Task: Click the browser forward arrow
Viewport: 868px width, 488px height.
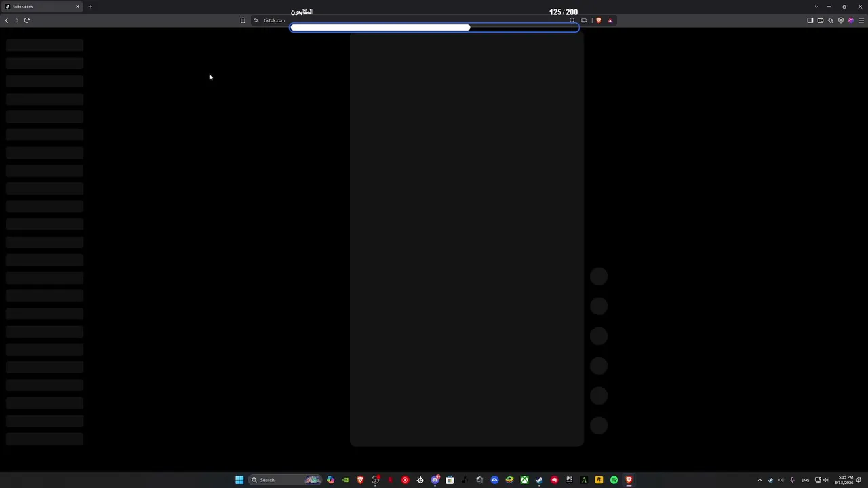Action: [16, 20]
